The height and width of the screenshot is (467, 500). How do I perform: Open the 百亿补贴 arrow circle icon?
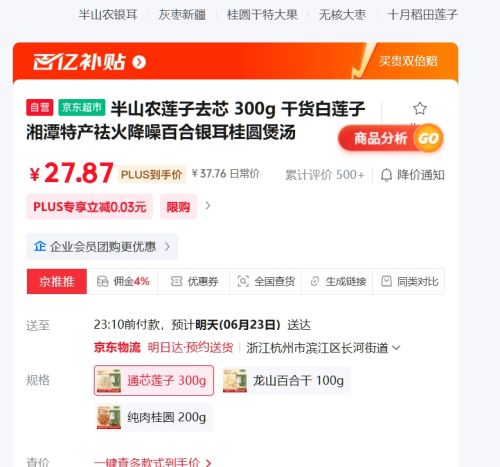[139, 62]
